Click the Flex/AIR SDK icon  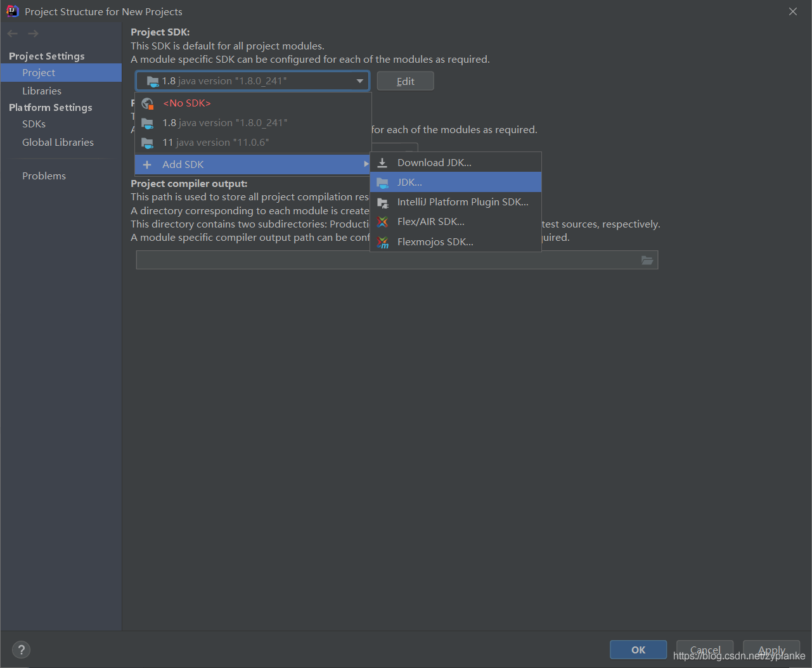[x=383, y=221]
